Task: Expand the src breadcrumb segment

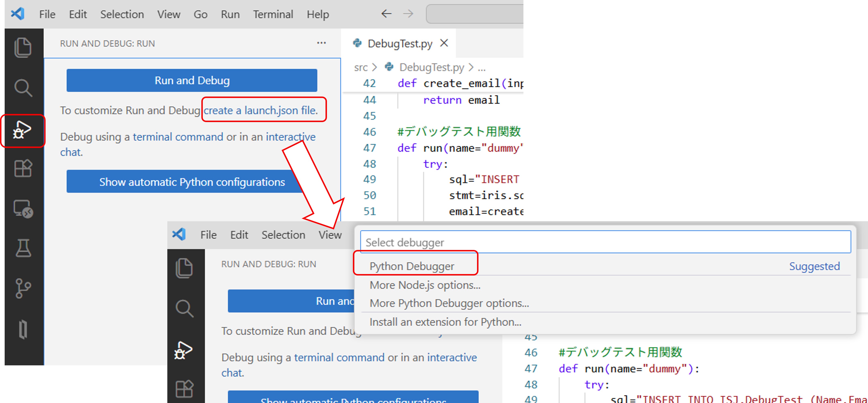Action: 361,68
